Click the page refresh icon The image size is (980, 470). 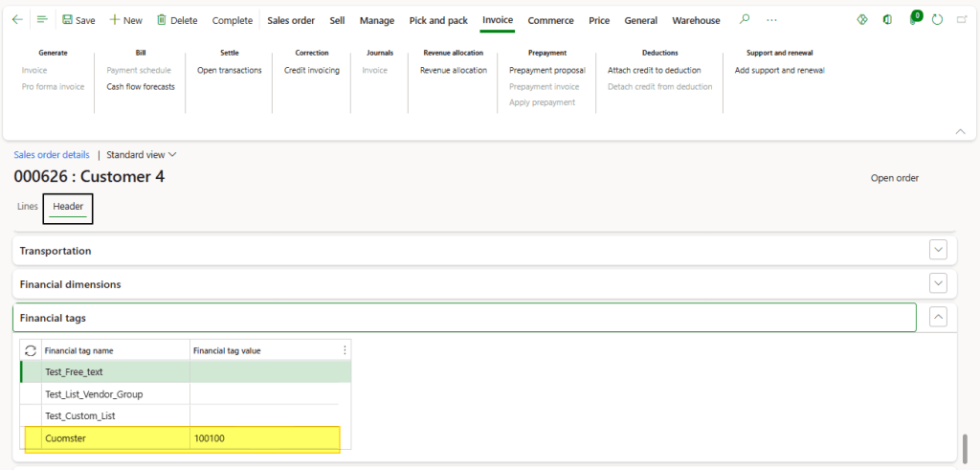(x=937, y=20)
